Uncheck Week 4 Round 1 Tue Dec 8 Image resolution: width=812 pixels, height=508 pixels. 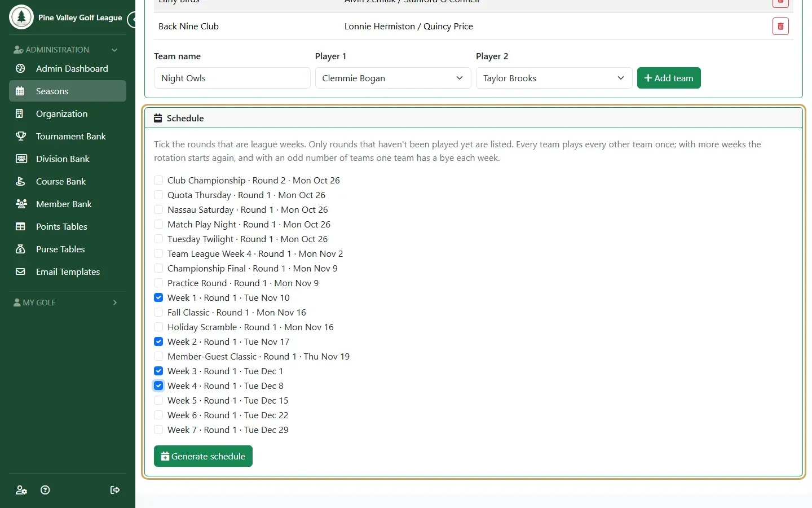point(158,386)
